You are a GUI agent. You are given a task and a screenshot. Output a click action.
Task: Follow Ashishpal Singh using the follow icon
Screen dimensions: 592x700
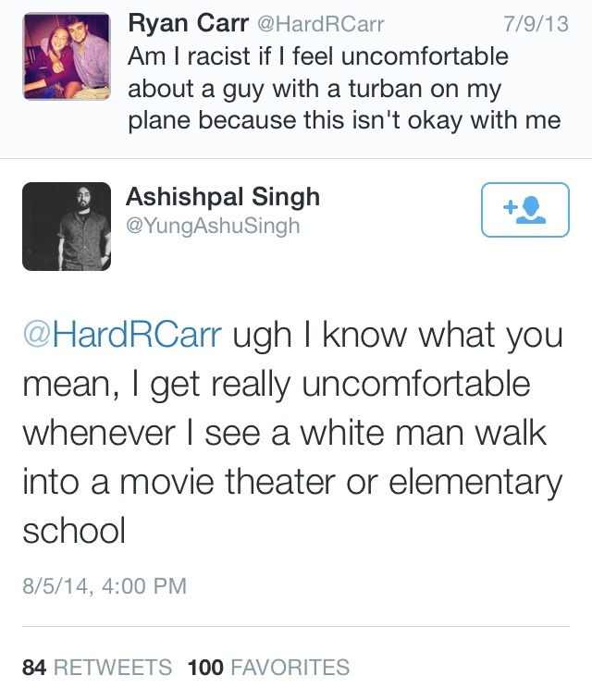pyautogui.click(x=525, y=210)
